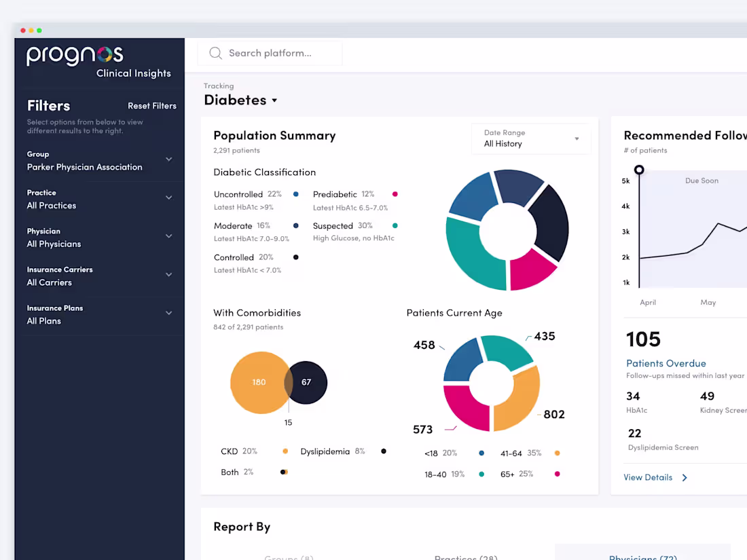Click the blue Uncontrolled legend dot

pos(295,193)
